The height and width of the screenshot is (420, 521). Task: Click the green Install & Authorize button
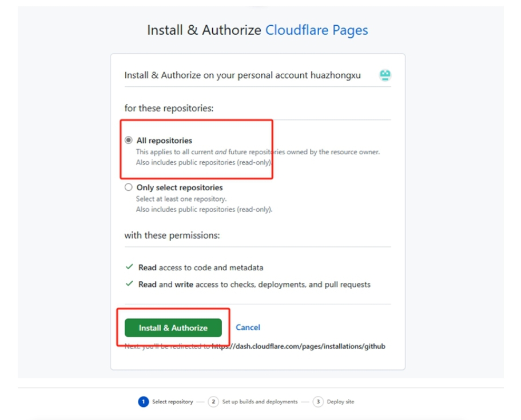pyautogui.click(x=173, y=327)
